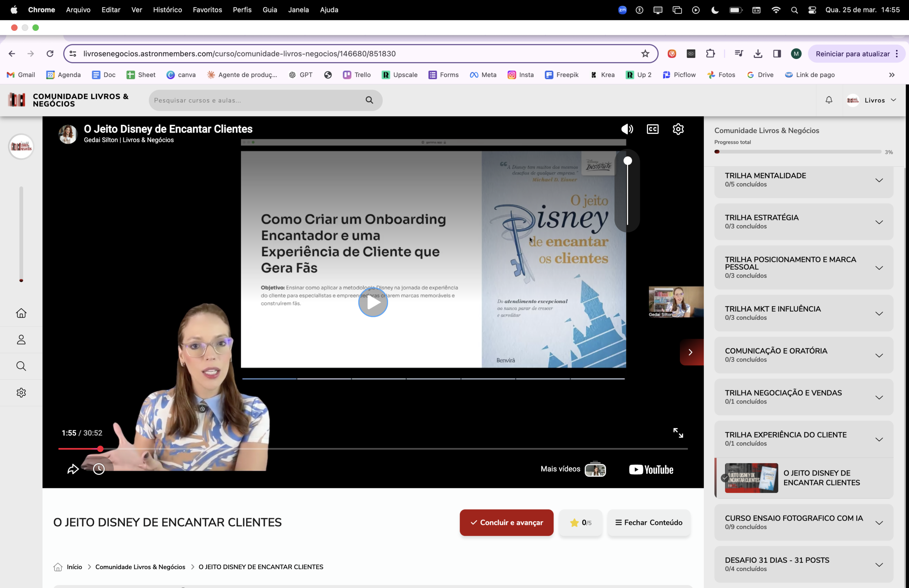The width and height of the screenshot is (909, 588).
Task: Go to Início breadcrumb link
Action: [75, 567]
